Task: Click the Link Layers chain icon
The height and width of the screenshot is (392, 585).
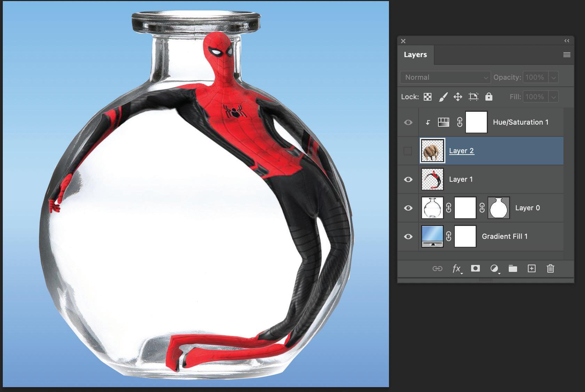Action: click(437, 268)
